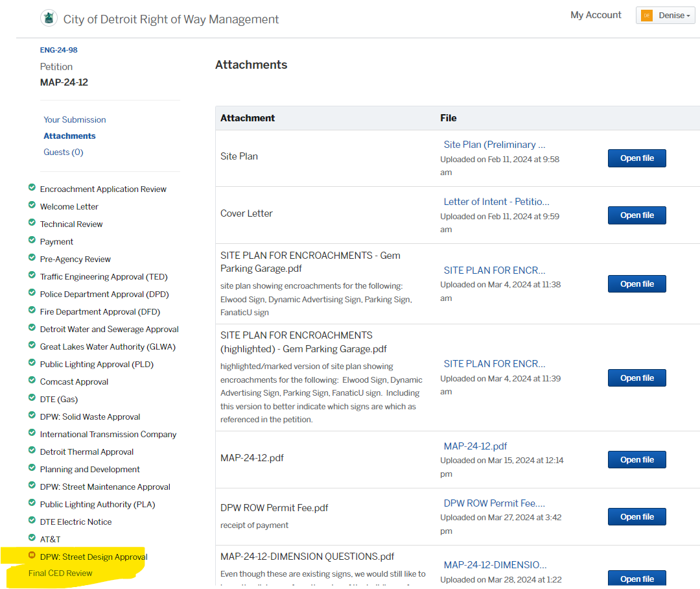Click the City of Detroit seal logo
The image size is (700, 589).
[x=49, y=18]
